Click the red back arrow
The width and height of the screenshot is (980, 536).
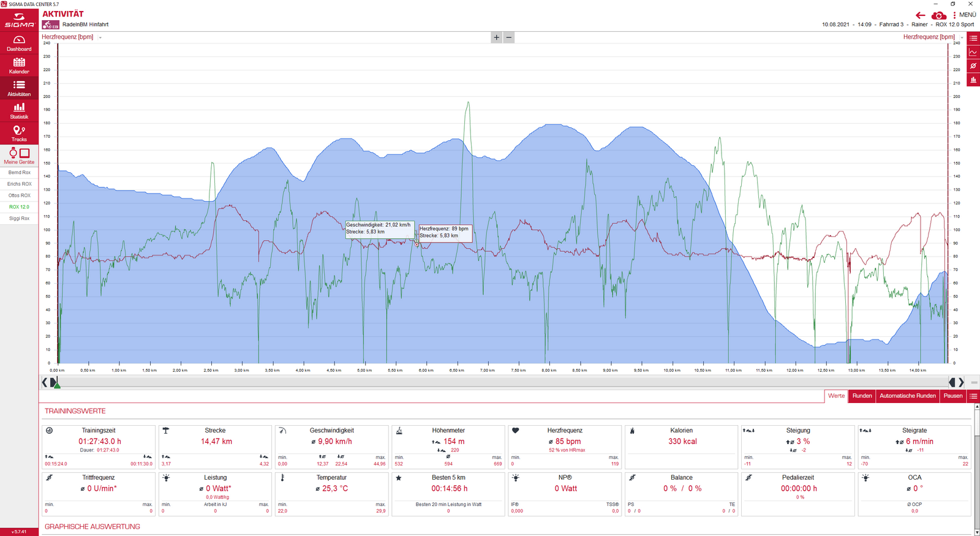click(x=920, y=15)
